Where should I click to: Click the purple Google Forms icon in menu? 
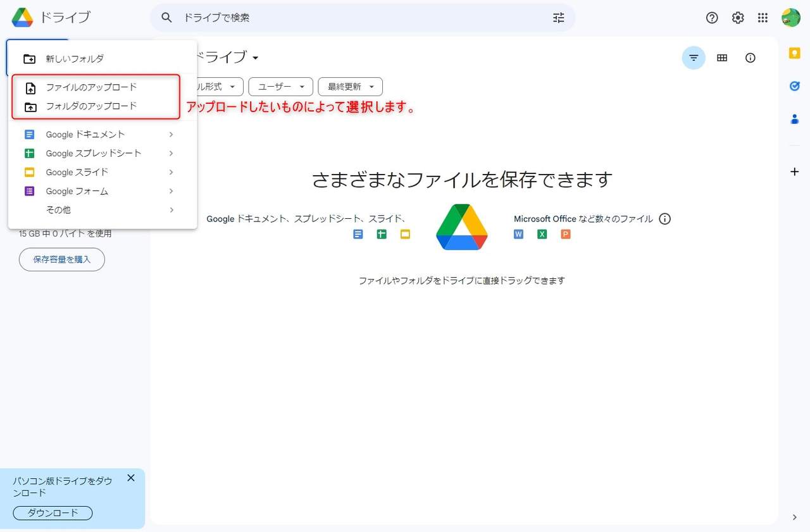click(29, 191)
